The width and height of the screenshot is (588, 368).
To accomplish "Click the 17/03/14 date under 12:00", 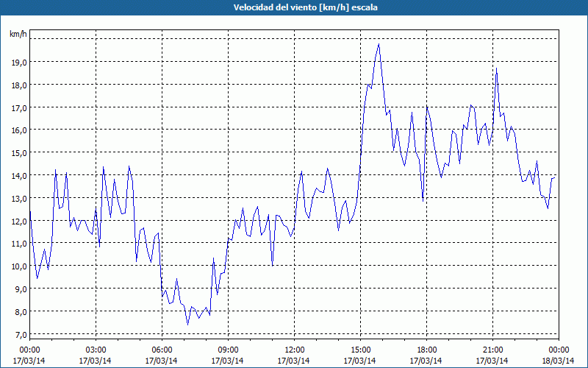I will (x=293, y=361).
